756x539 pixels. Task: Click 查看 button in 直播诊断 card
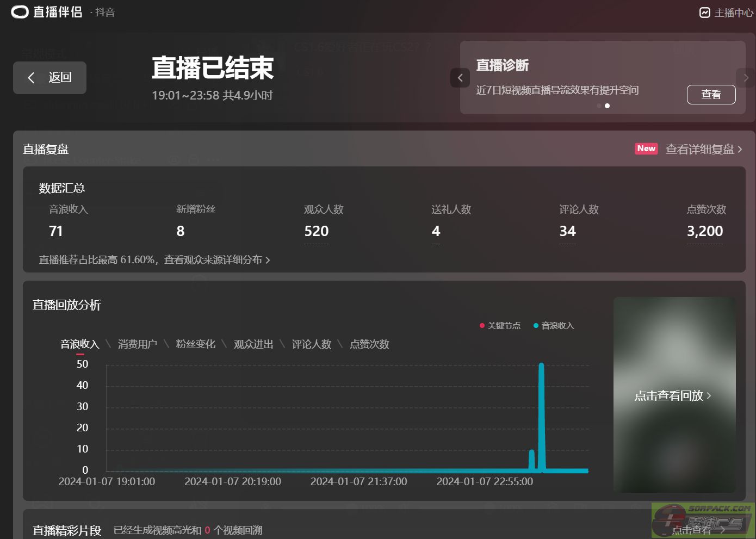(x=711, y=95)
